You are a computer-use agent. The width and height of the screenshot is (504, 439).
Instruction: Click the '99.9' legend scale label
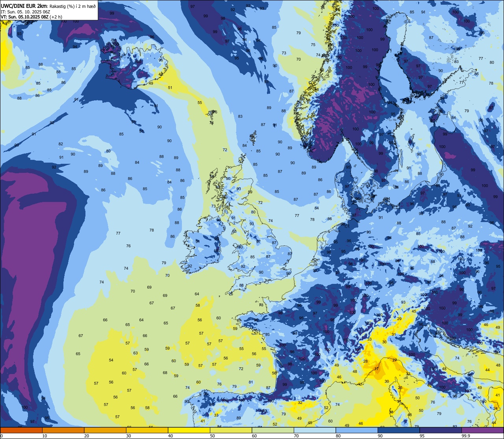tap(466, 436)
